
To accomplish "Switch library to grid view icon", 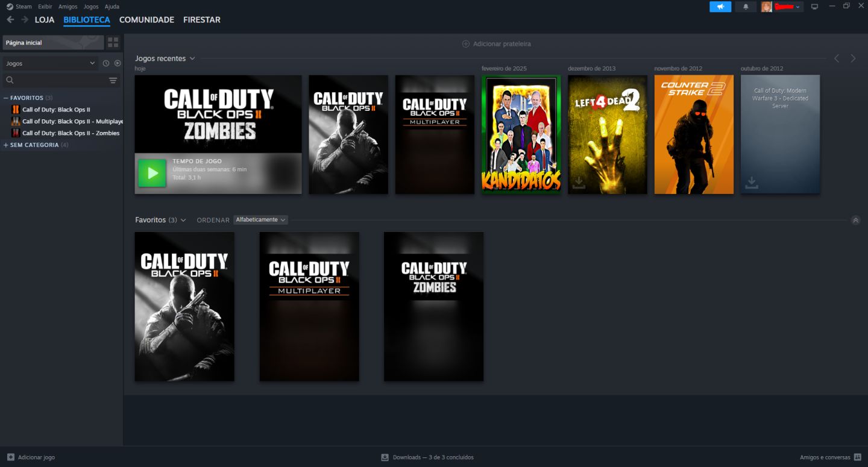I will click(113, 43).
